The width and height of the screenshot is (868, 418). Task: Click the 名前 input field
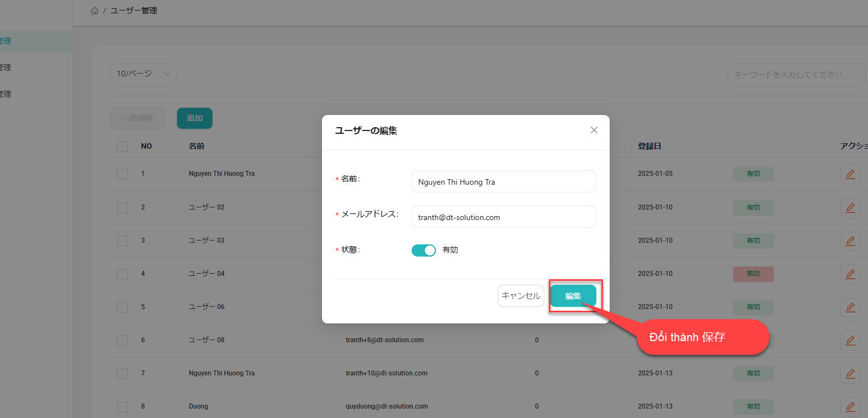click(503, 182)
